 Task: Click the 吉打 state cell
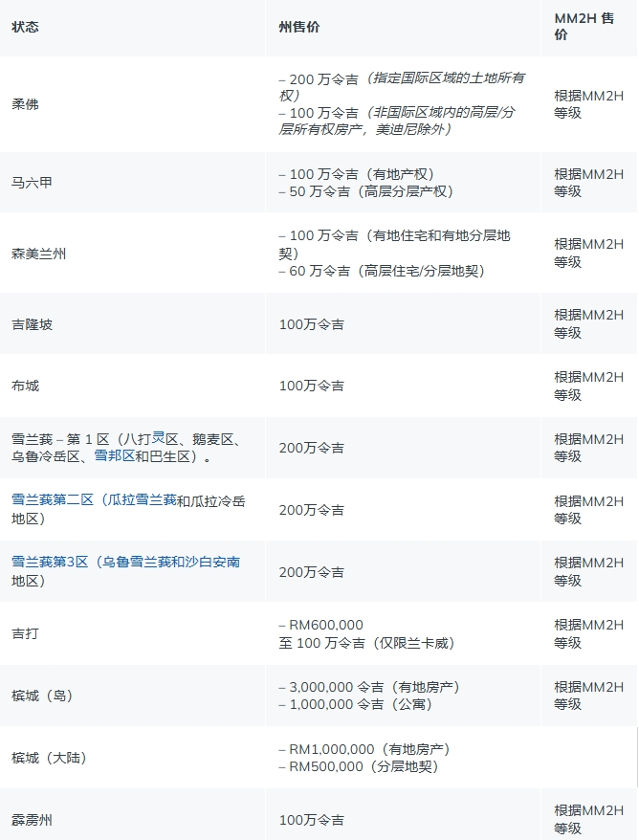[25, 633]
